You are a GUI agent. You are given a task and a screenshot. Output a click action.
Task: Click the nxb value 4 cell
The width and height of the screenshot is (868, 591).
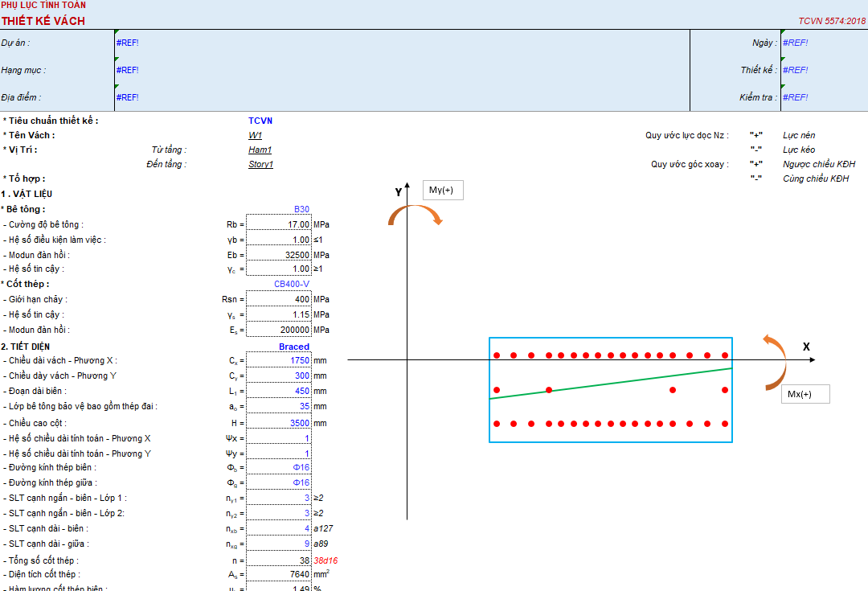tap(278, 528)
